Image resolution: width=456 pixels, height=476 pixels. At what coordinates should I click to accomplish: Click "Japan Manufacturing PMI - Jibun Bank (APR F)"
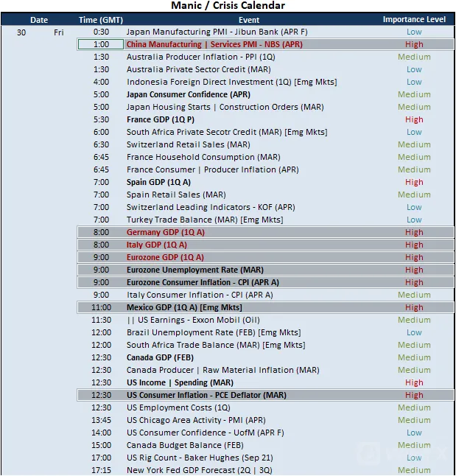click(217, 32)
